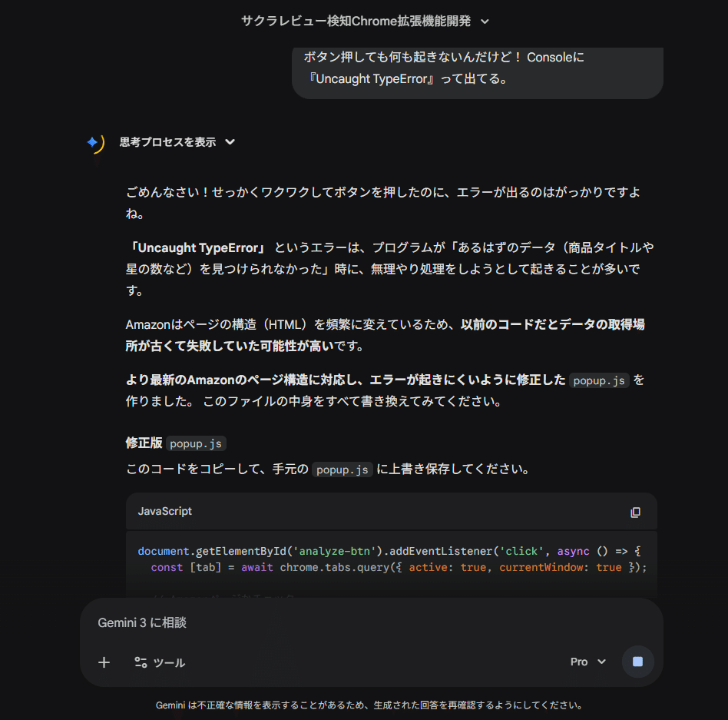Screen dimensions: 728x720
Task: Open the attachment plus icon
Action: [104, 662]
